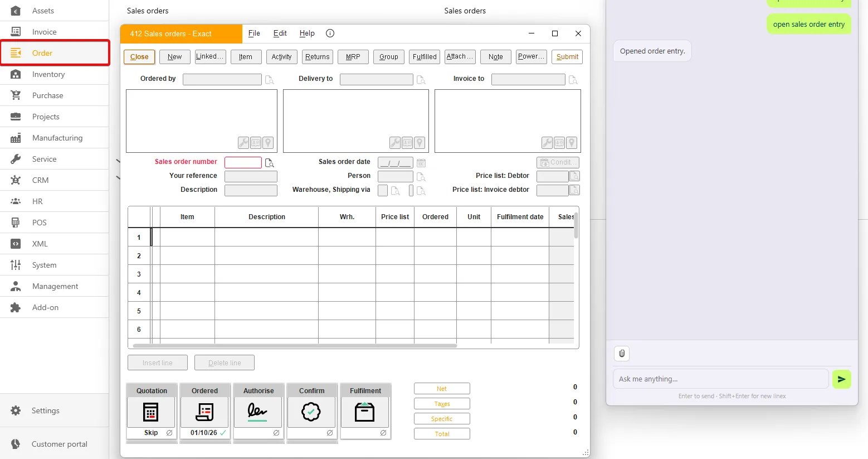Browse sales order numbers lookup icon
This screenshot has width=868, height=459.
pos(270,163)
